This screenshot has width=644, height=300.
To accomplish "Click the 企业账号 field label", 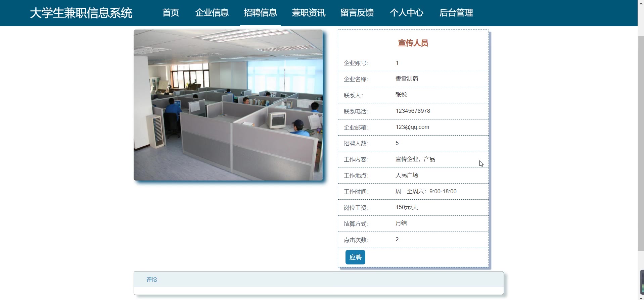I will [356, 63].
